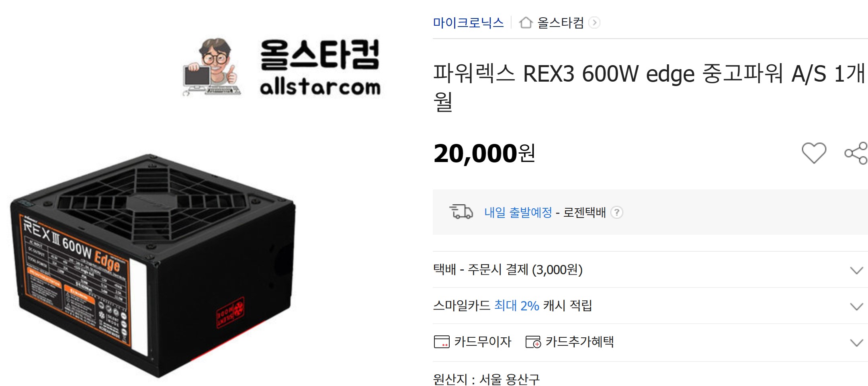Click the arrow circle icon after 올스타컴
Viewport: 868px width, 386px height.
click(x=594, y=23)
